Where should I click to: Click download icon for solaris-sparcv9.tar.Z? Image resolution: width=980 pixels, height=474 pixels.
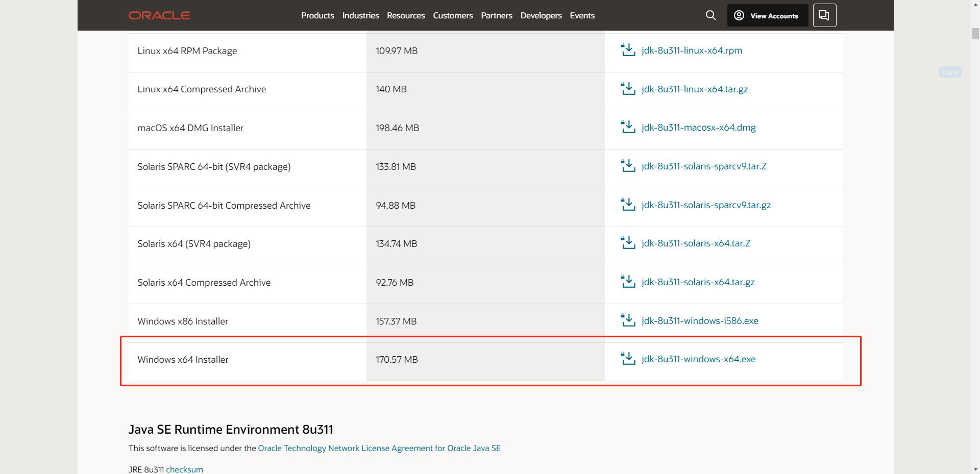click(x=628, y=166)
